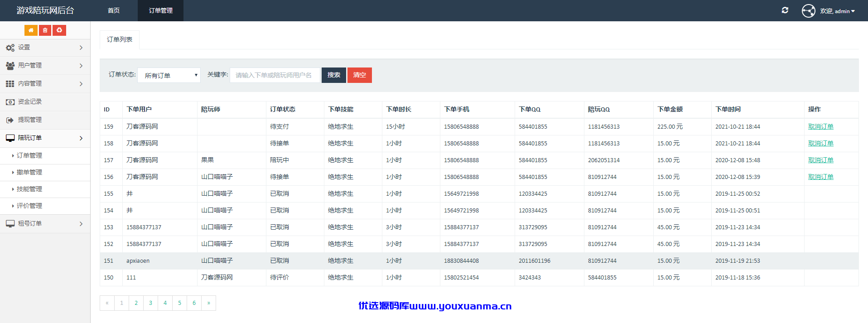Screen dimensions: 868x323
Task: Go to pagination page 2
Action: (136, 303)
